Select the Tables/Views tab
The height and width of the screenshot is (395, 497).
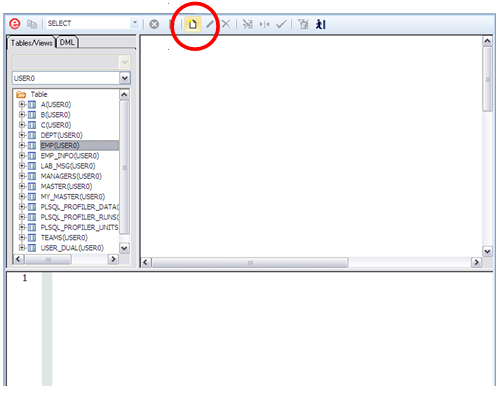click(x=31, y=43)
